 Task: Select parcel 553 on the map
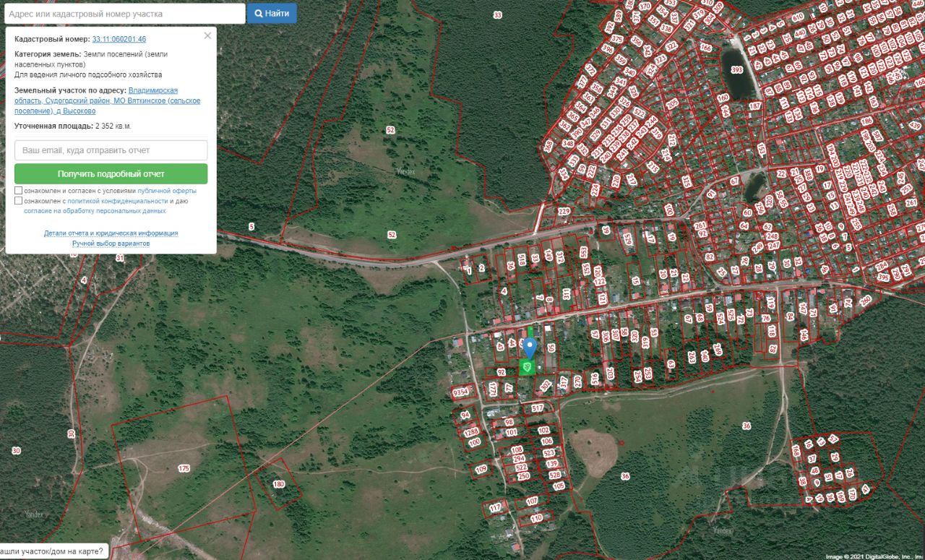click(583, 252)
